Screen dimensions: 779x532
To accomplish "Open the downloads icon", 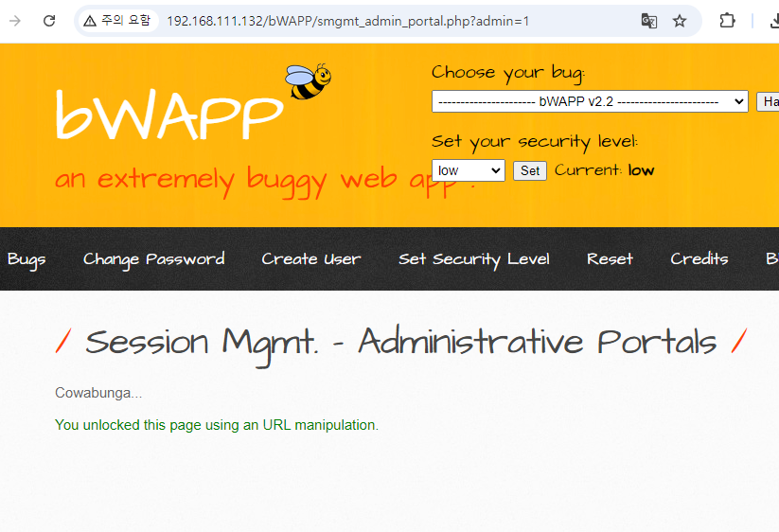I will point(774,21).
